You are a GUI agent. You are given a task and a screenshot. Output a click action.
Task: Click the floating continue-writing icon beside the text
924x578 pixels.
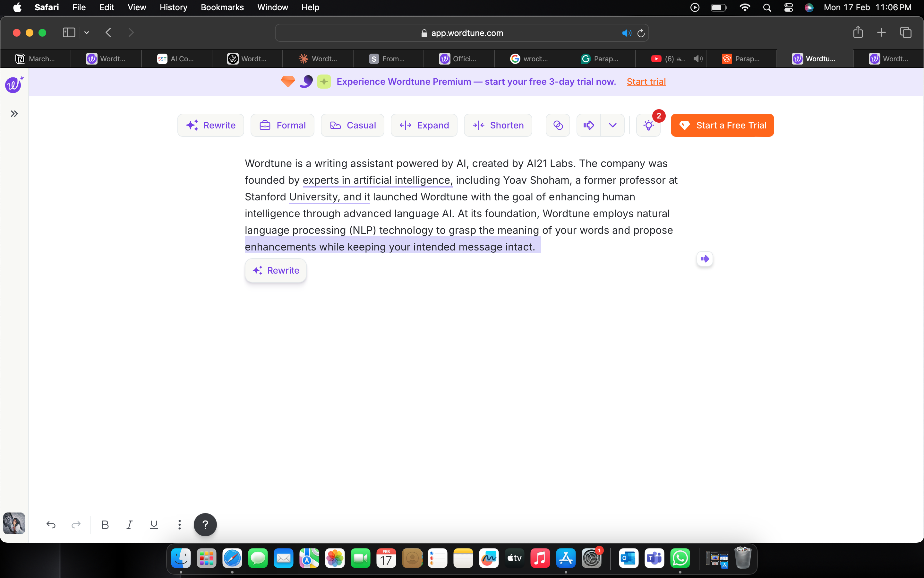pyautogui.click(x=705, y=259)
